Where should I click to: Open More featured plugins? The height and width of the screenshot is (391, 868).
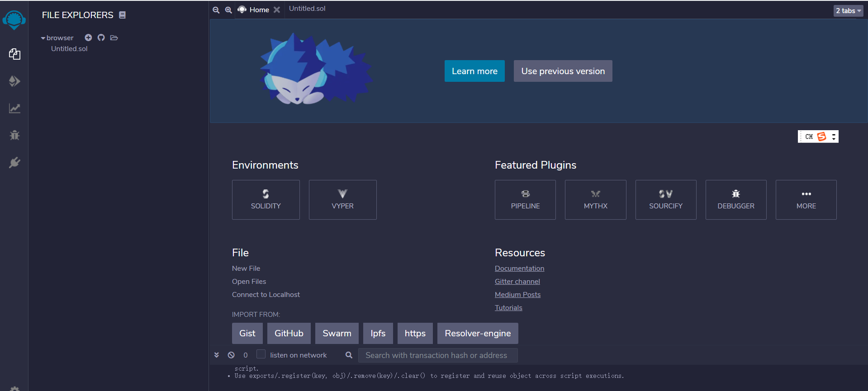click(806, 200)
